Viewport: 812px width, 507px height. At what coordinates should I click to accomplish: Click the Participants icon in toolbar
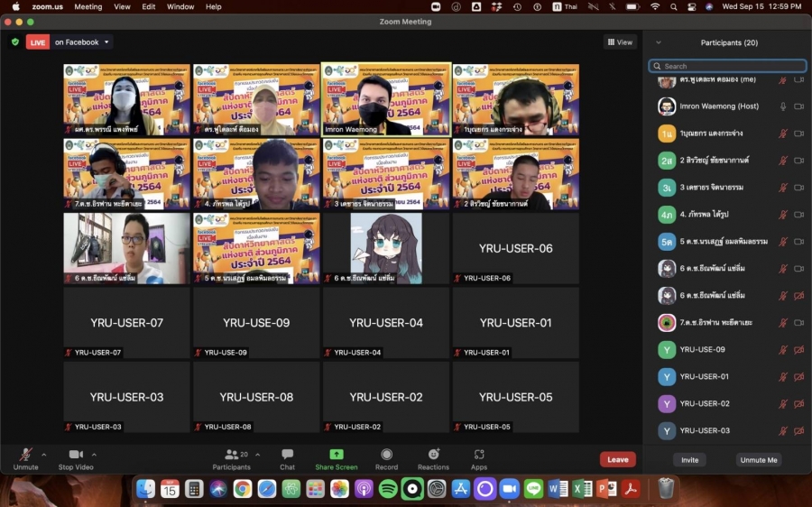click(x=232, y=455)
